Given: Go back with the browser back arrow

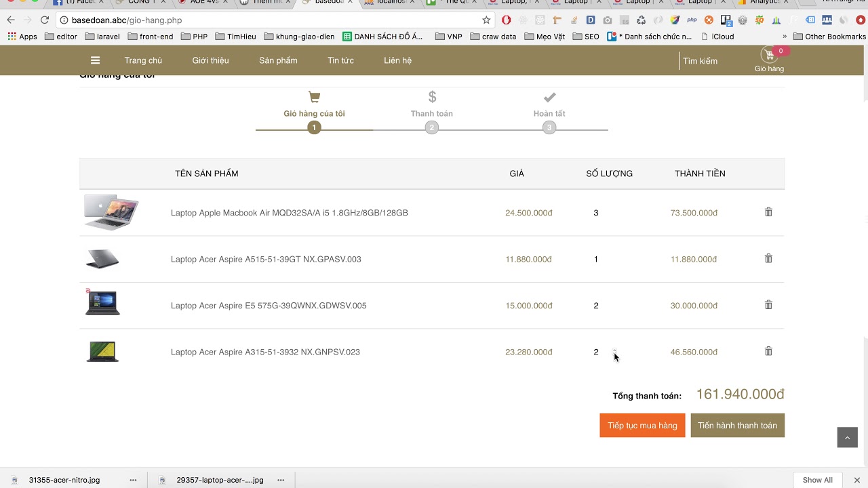Looking at the screenshot, I should pyautogui.click(x=11, y=20).
